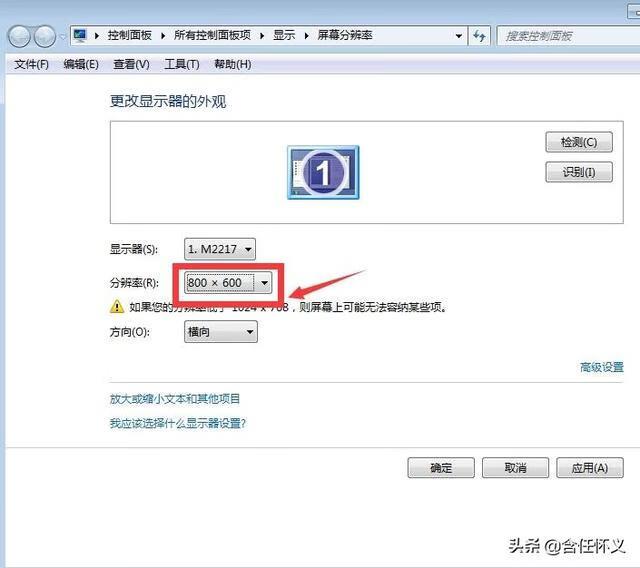The height and width of the screenshot is (568, 640).
Task: Open the 显示器 M2217 dropdown
Action: point(220,249)
